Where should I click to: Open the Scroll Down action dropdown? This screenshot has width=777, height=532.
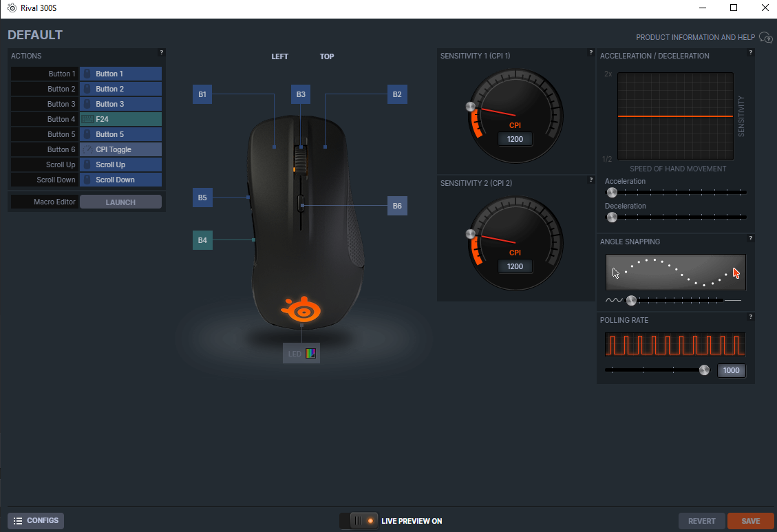120,180
